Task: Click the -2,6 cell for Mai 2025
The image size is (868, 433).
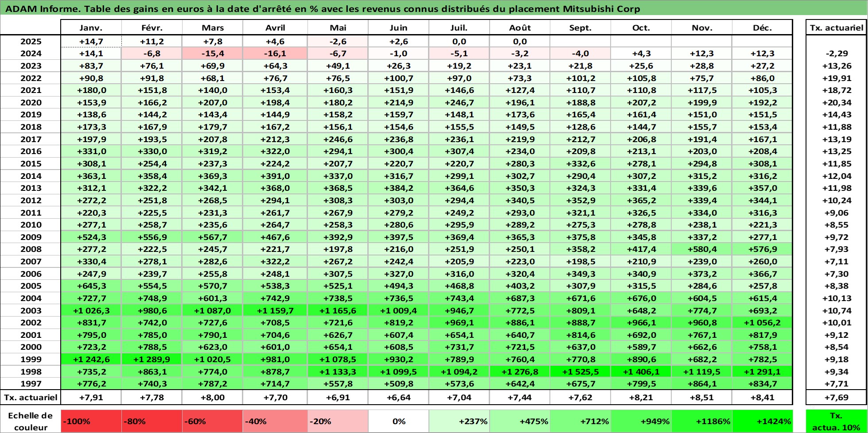Action: pos(338,41)
